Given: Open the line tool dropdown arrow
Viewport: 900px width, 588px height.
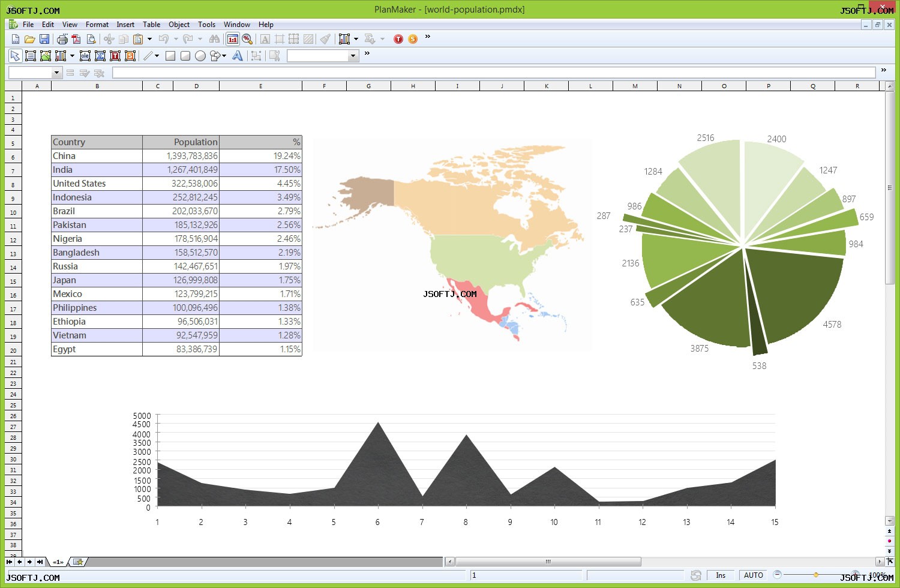Looking at the screenshot, I should point(157,56).
